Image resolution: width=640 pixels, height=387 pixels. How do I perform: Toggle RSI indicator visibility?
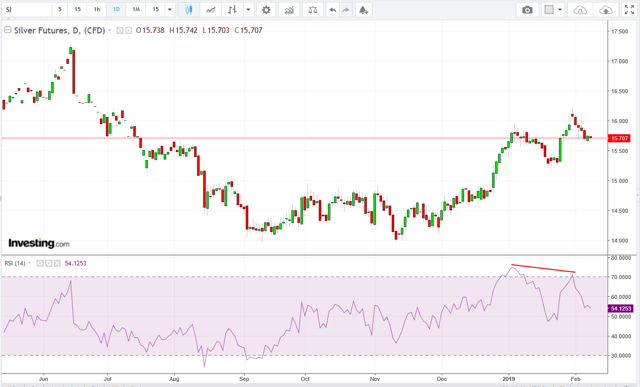[x=40, y=263]
